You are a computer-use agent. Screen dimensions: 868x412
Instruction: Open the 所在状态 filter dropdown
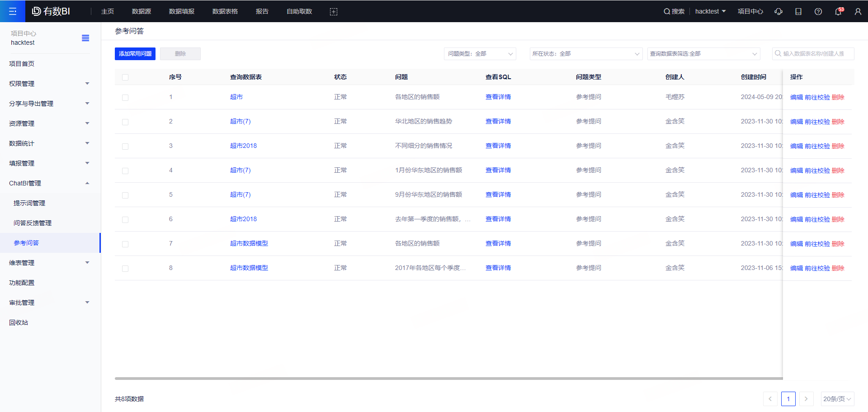pyautogui.click(x=585, y=54)
